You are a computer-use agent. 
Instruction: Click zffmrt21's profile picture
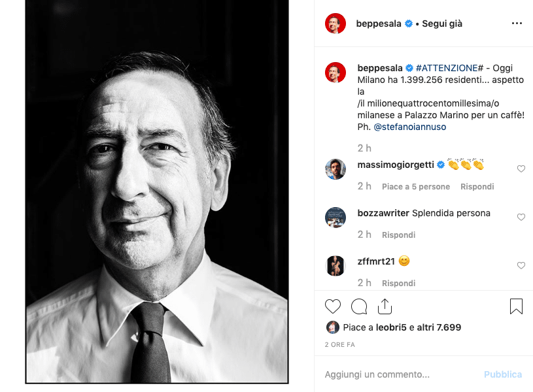335,266
